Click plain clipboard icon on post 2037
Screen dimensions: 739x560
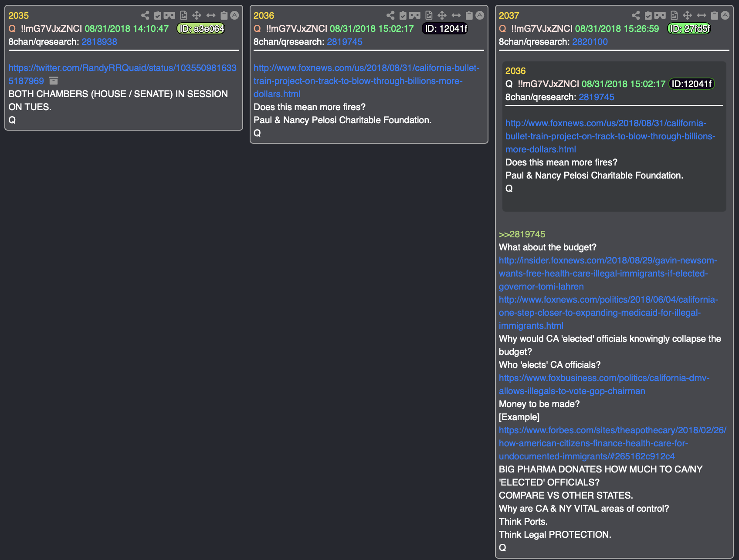pos(715,16)
